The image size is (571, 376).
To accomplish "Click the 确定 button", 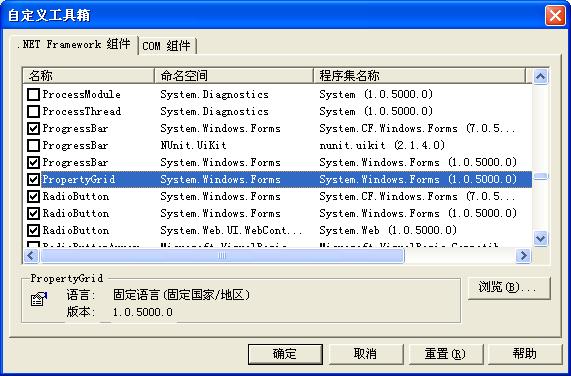I will 285,354.
